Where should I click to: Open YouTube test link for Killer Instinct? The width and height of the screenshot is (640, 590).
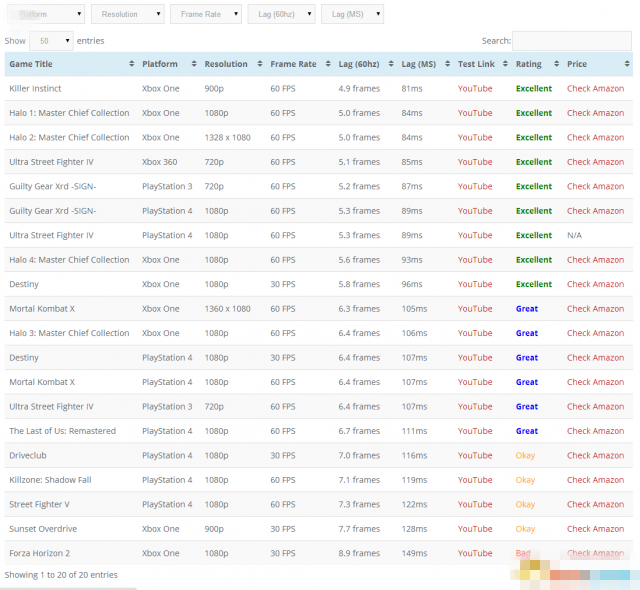point(475,89)
